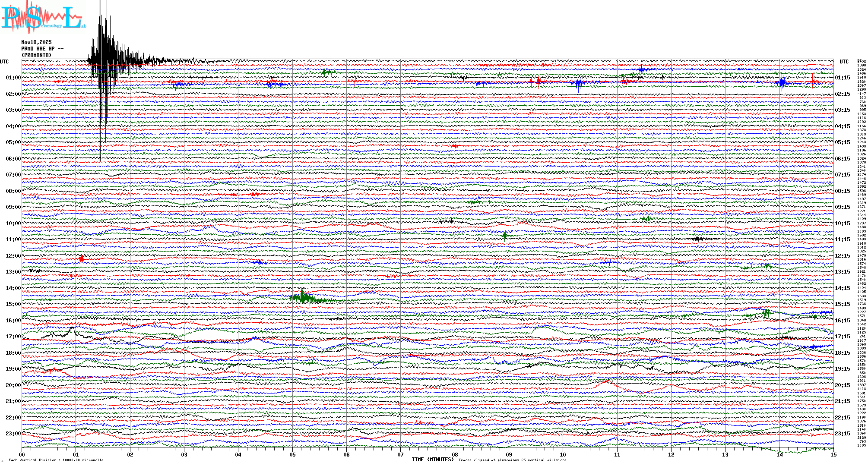Image resolution: width=868 pixels, height=466 pixels.
Task: Click the PSL Seismology Lab logo
Action: [x=43, y=18]
